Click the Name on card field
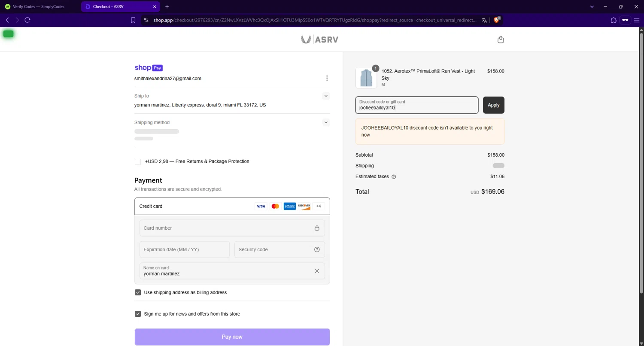 pos(232,271)
